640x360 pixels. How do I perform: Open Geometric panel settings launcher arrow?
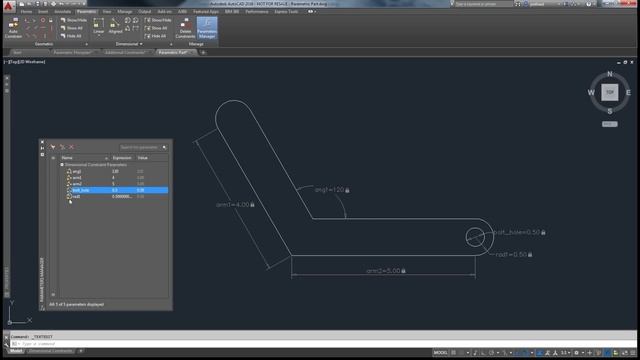(x=87, y=44)
